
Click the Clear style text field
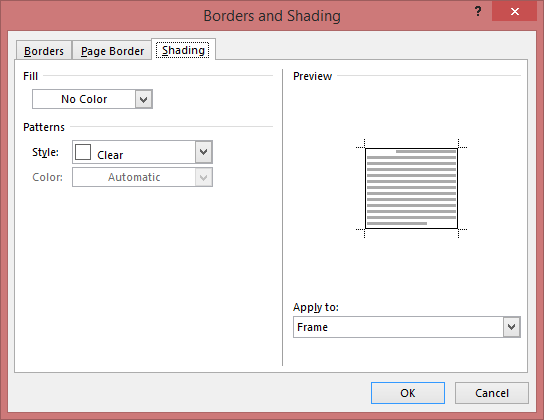[134, 152]
